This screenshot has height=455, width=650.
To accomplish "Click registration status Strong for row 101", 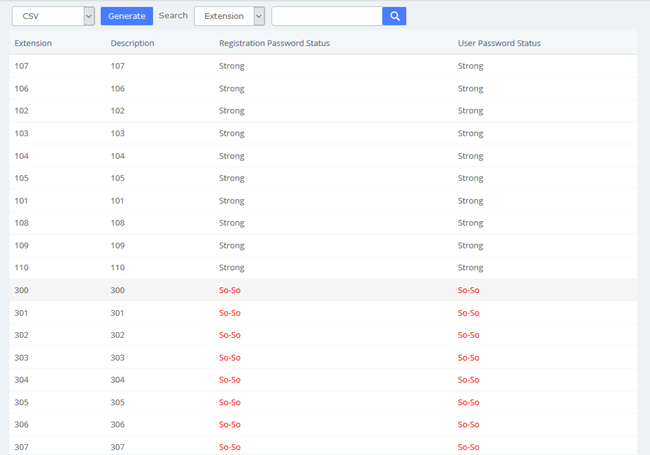I will point(232,201).
